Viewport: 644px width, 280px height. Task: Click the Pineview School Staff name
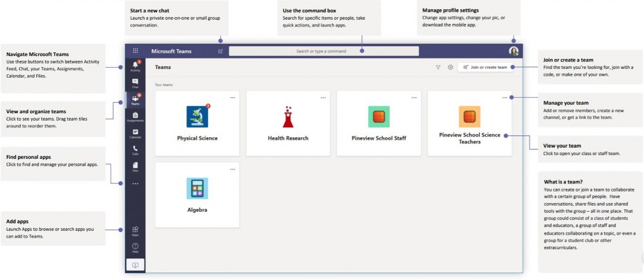[379, 138]
